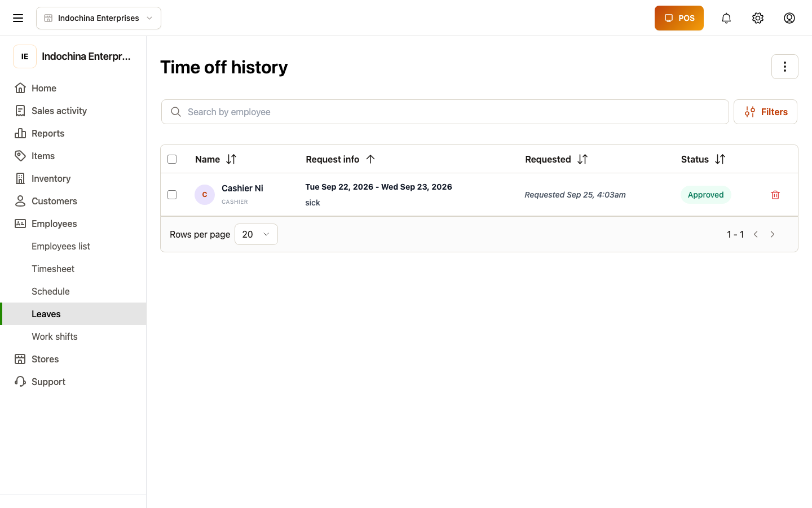Image resolution: width=812 pixels, height=508 pixels.
Task: Open user account profile icon
Action: point(789,18)
